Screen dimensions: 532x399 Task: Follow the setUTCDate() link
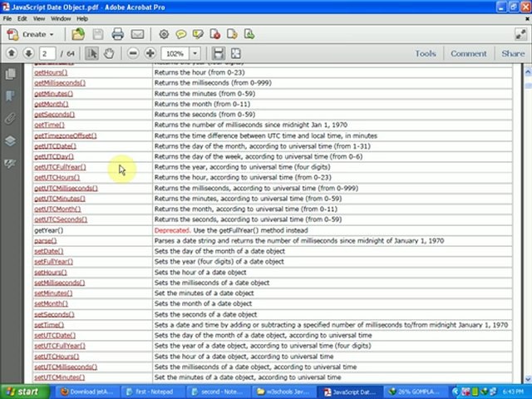click(55, 335)
